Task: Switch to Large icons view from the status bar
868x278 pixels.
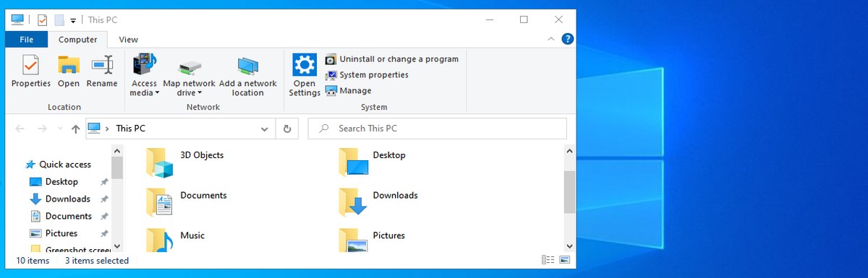Action: [564, 260]
